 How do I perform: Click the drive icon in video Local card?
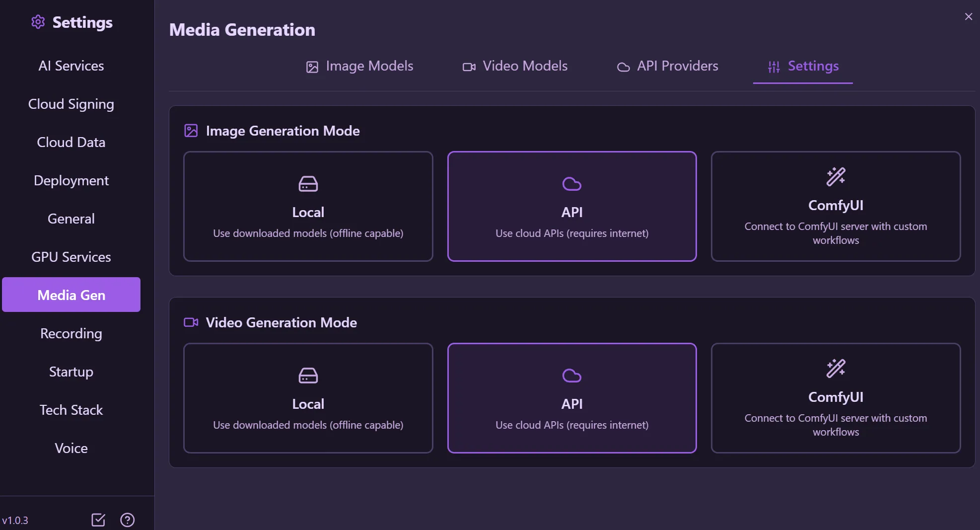tap(308, 376)
